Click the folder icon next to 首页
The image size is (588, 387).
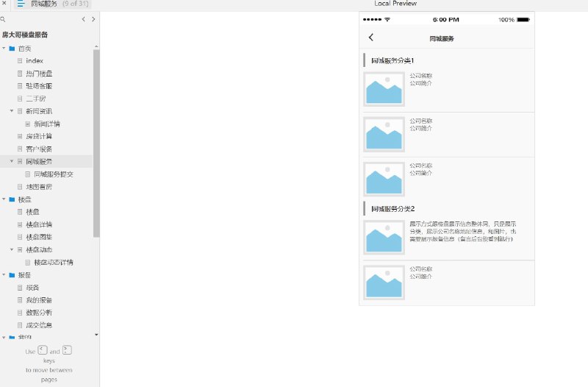tap(12, 49)
